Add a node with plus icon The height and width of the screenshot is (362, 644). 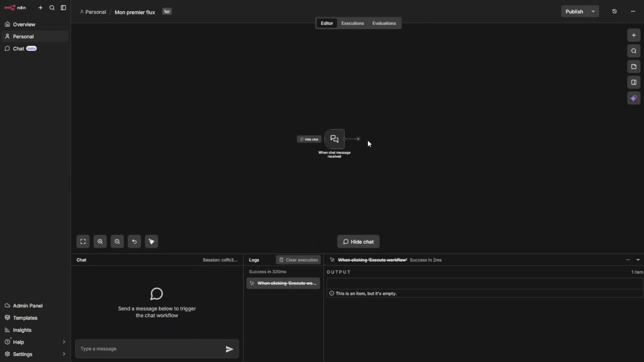click(633, 35)
